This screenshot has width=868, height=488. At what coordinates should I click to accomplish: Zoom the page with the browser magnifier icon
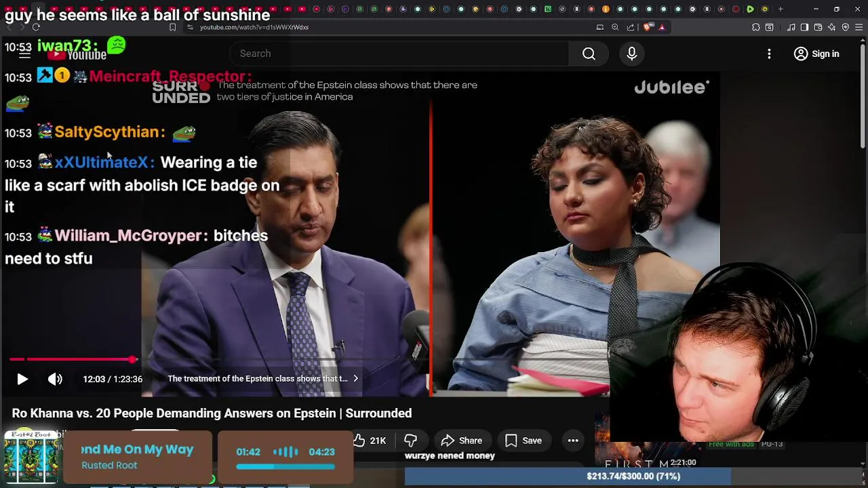615,27
